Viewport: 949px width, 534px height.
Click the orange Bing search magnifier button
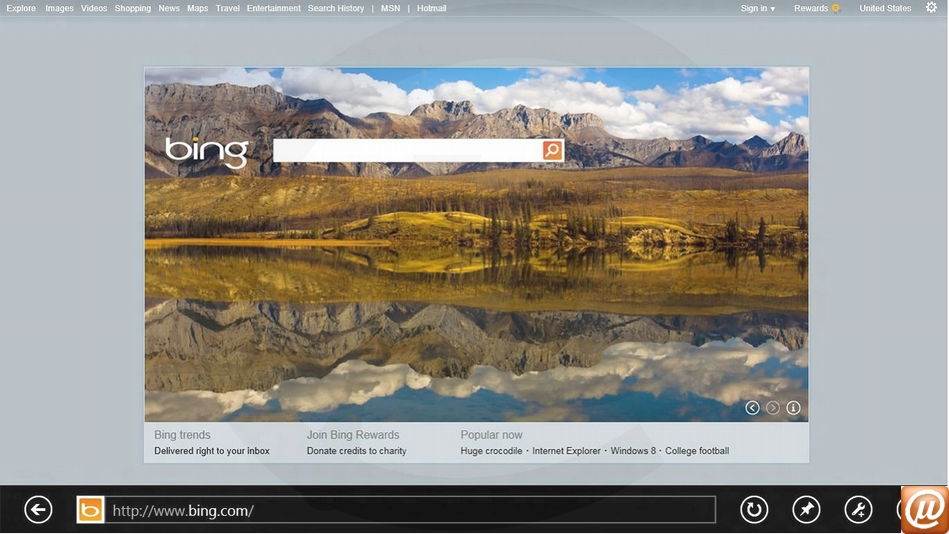(553, 150)
